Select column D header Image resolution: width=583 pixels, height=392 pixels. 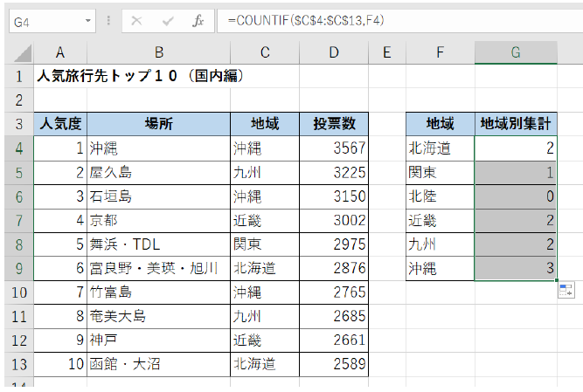(334, 53)
